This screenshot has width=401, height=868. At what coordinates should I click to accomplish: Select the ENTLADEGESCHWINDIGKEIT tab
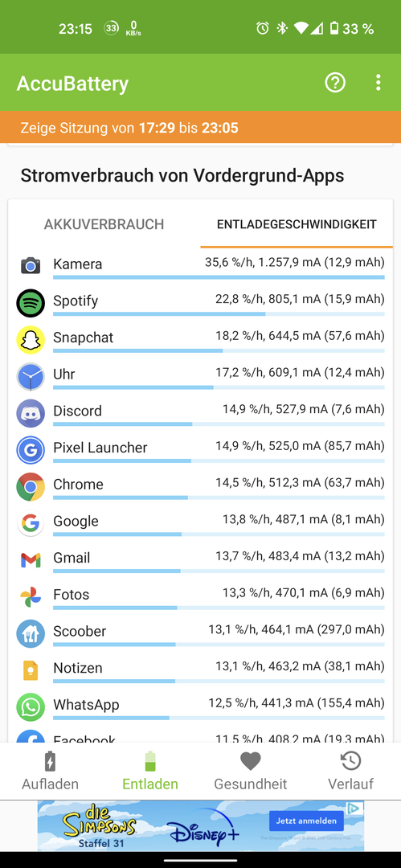click(x=297, y=224)
